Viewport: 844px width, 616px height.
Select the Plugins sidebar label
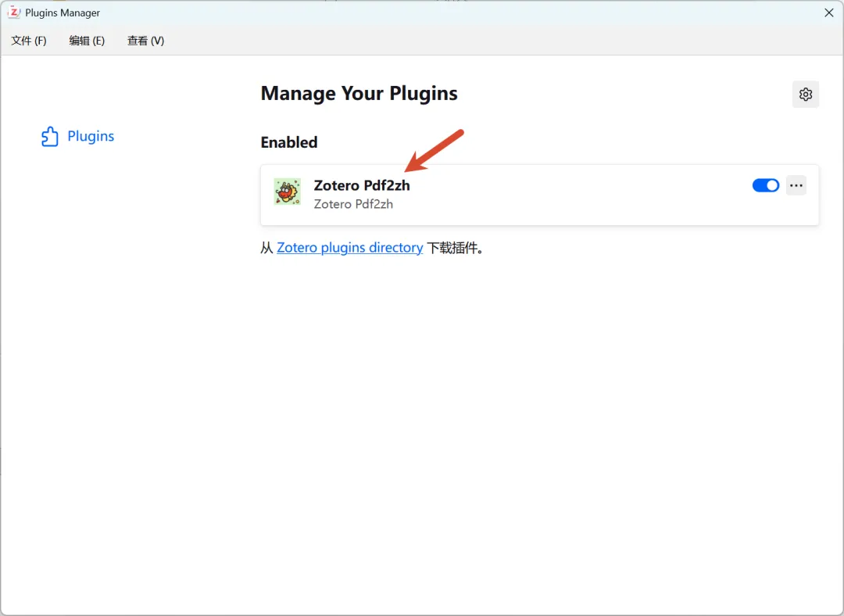click(x=91, y=136)
